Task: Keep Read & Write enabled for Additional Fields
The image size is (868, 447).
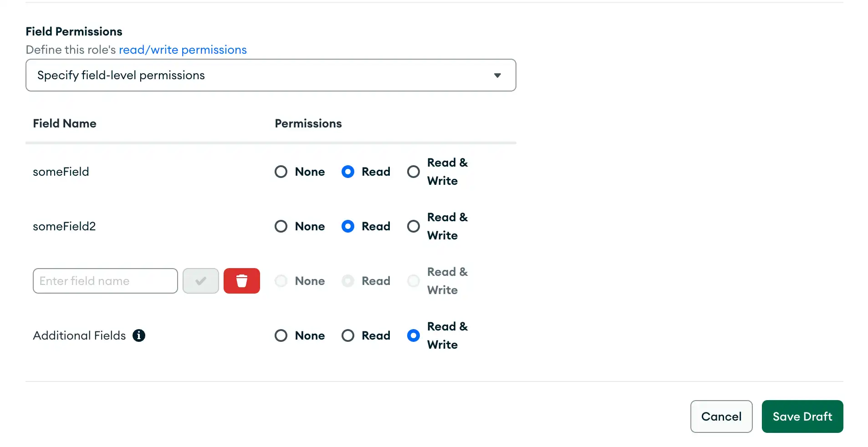Action: [x=413, y=335]
